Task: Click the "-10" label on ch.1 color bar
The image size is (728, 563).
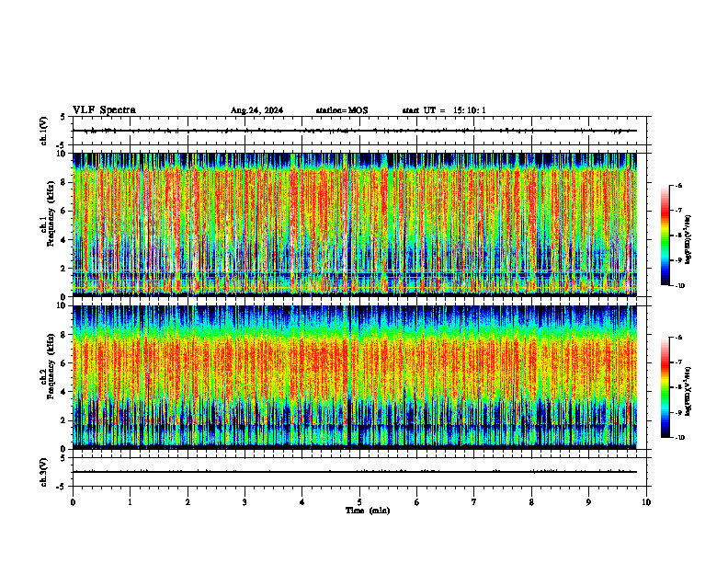Action: (x=680, y=286)
